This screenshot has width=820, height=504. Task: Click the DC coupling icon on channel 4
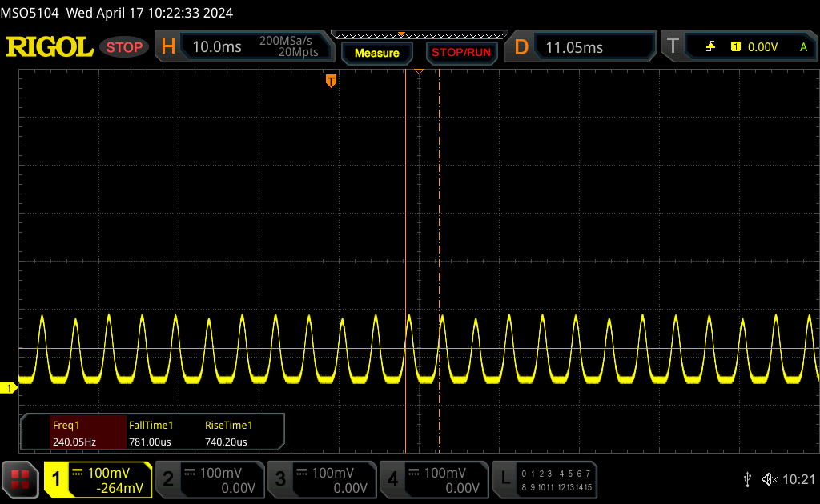click(x=414, y=473)
